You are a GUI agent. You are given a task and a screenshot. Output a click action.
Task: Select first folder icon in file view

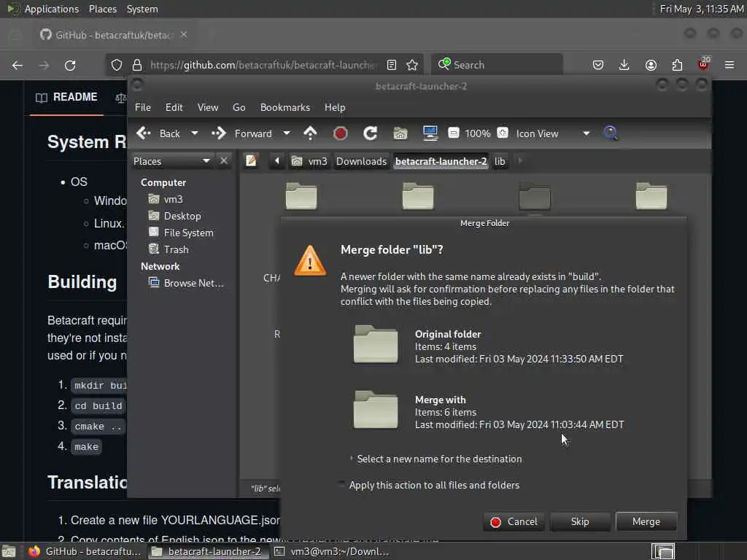click(301, 195)
